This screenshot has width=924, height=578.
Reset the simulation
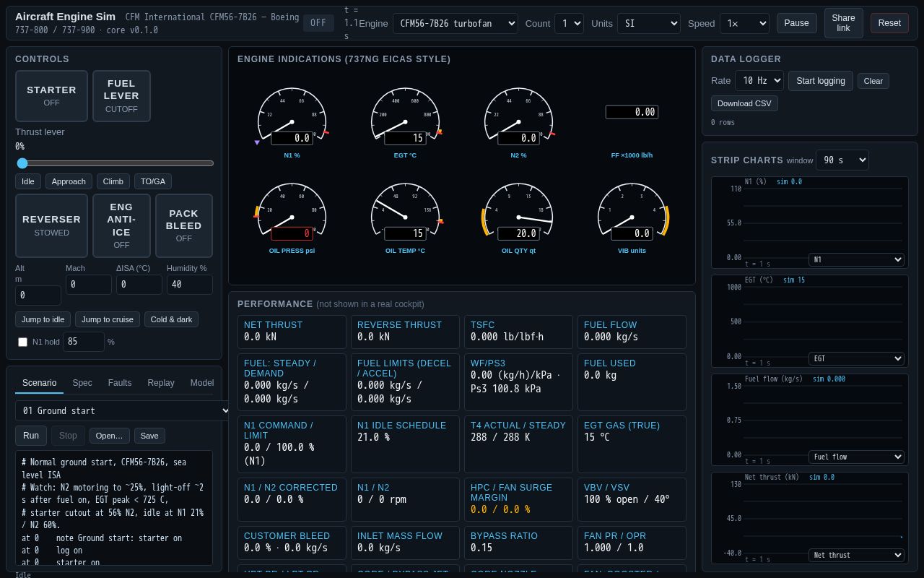point(889,23)
